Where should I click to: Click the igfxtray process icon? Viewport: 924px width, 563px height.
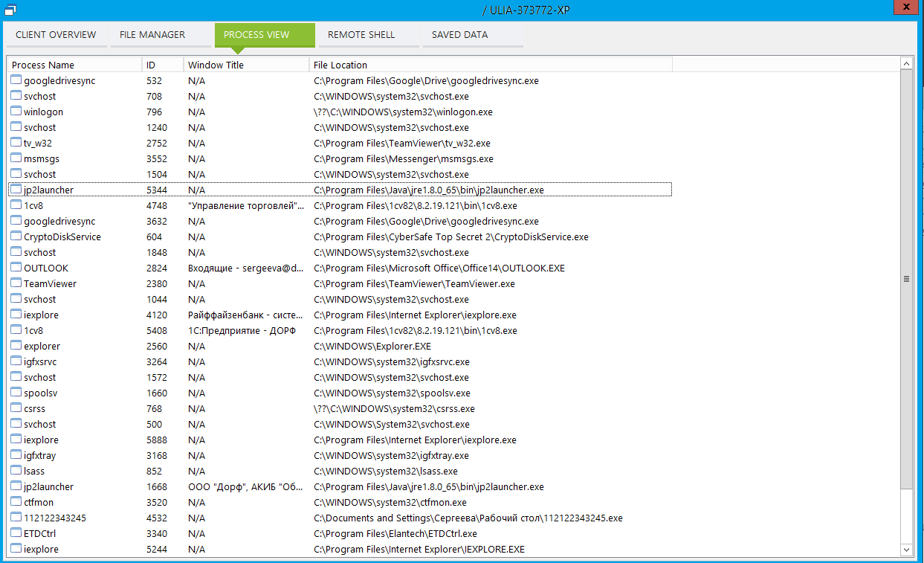click(16, 455)
